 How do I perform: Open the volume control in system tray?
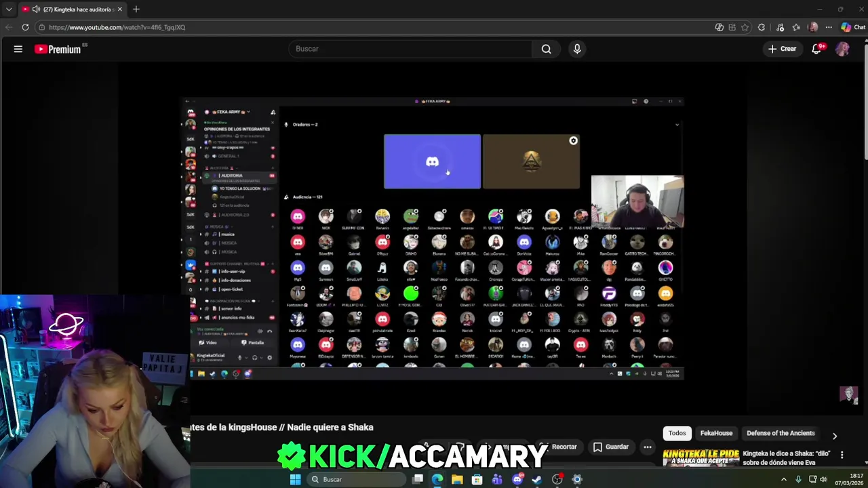click(x=823, y=479)
